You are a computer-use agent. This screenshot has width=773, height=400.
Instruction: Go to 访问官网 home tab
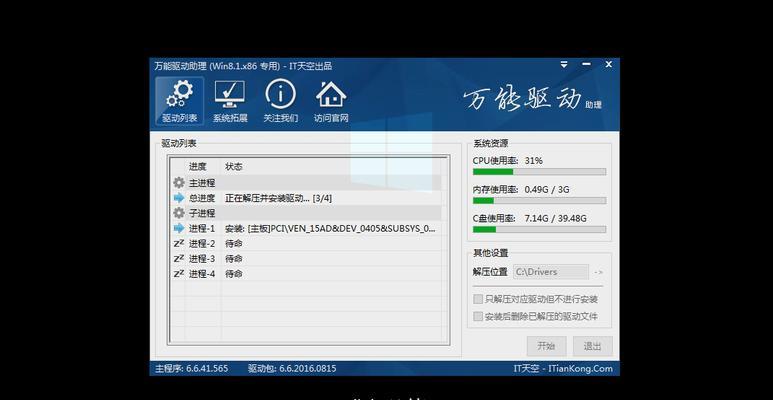(x=331, y=101)
